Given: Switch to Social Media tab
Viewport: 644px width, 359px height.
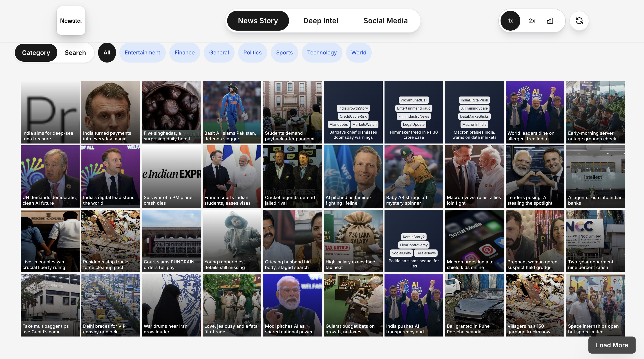Looking at the screenshot, I should 385,21.
